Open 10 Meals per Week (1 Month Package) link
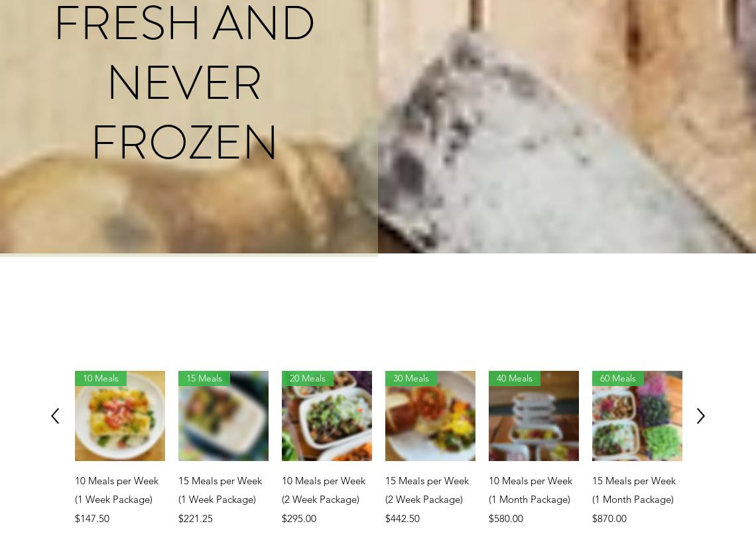Screen dimensions: 756x542 [531, 490]
